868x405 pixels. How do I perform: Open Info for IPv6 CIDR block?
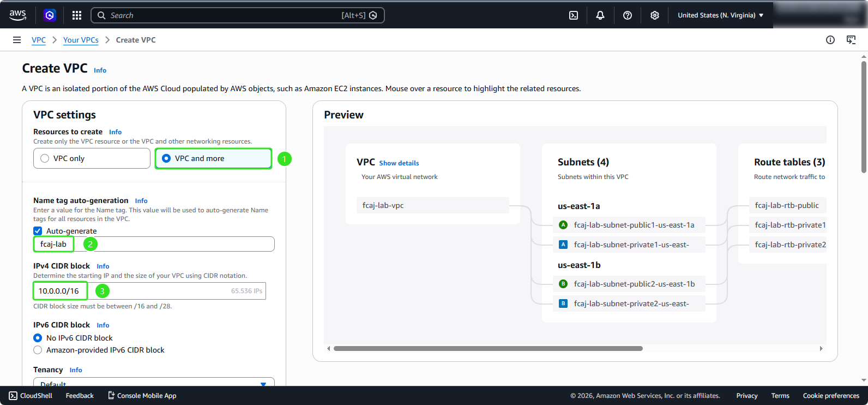pos(103,325)
